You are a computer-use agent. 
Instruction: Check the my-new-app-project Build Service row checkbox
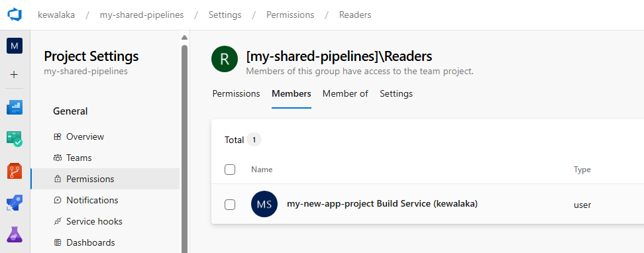(x=230, y=205)
